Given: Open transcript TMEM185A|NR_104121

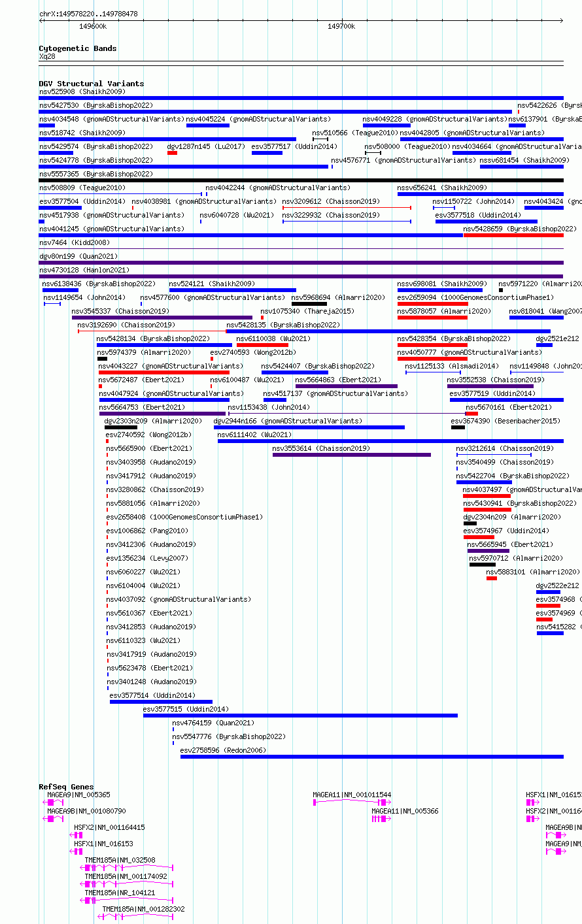Looking at the screenshot, I should point(120,893).
